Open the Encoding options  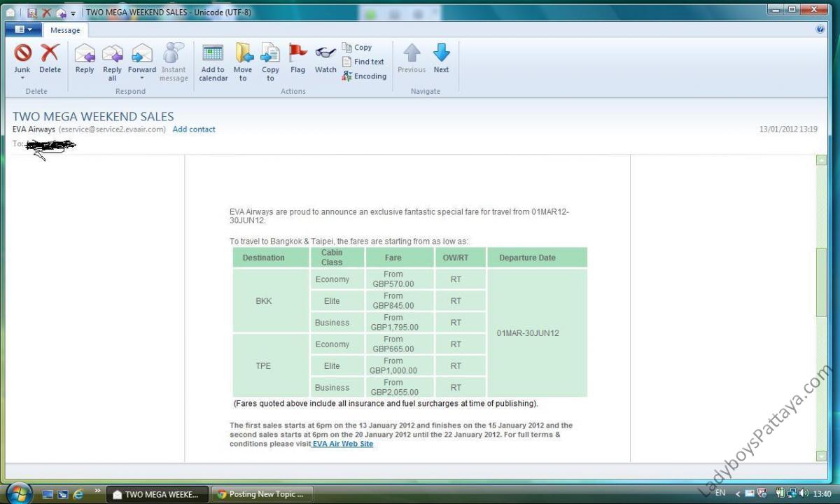click(364, 76)
